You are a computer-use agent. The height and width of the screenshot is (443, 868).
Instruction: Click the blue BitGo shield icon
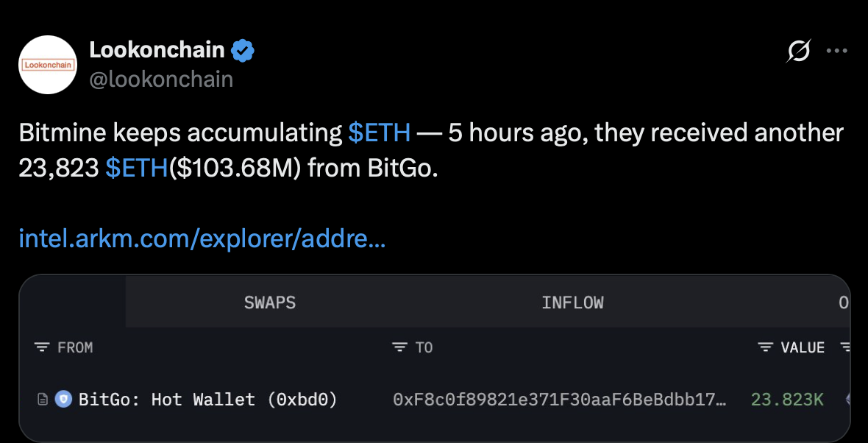tap(63, 400)
